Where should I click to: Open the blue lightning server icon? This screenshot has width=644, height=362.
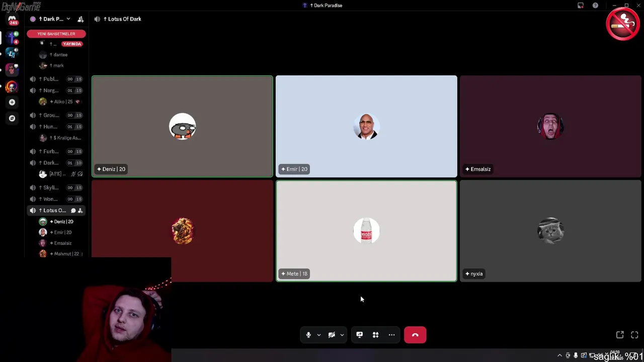point(12,53)
